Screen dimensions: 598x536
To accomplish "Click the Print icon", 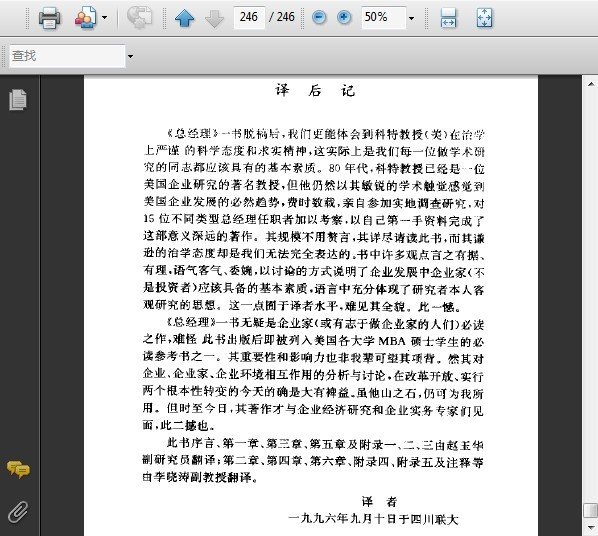I will (x=50, y=18).
